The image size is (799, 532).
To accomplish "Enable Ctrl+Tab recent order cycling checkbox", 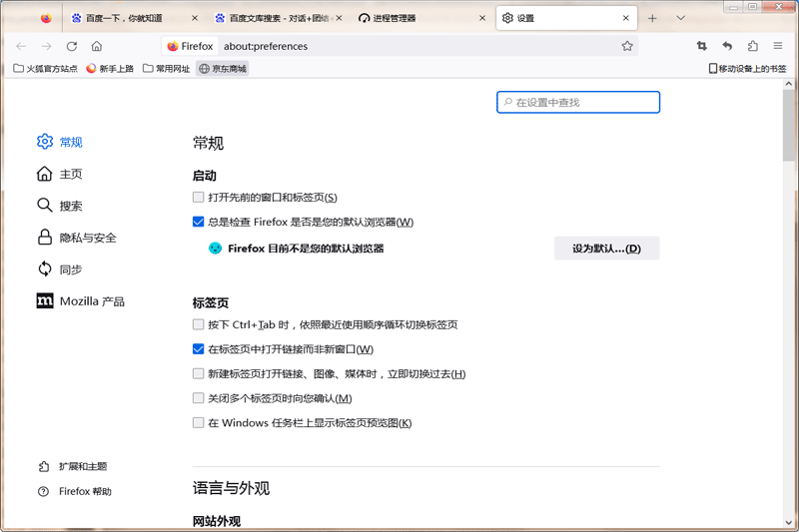I will [x=198, y=324].
